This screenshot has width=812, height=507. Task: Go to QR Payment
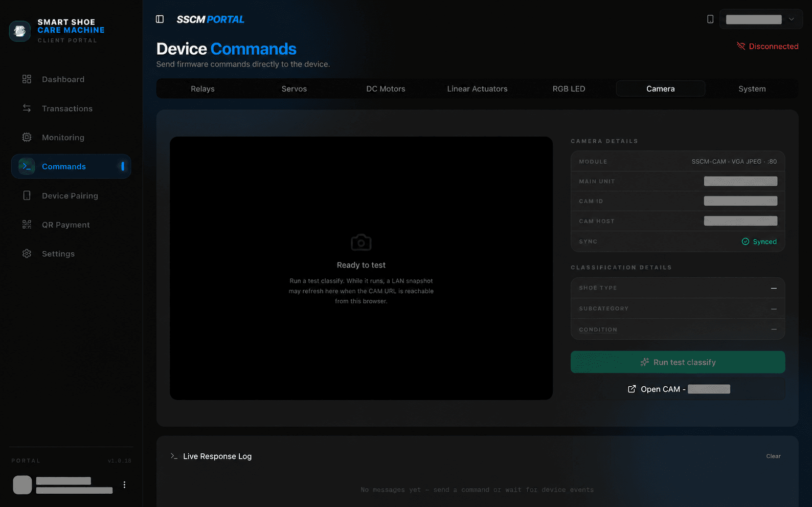tap(71, 225)
